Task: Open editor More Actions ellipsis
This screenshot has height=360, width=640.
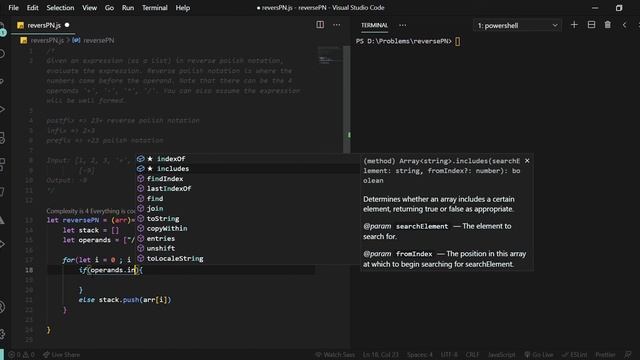Action: (x=336, y=25)
